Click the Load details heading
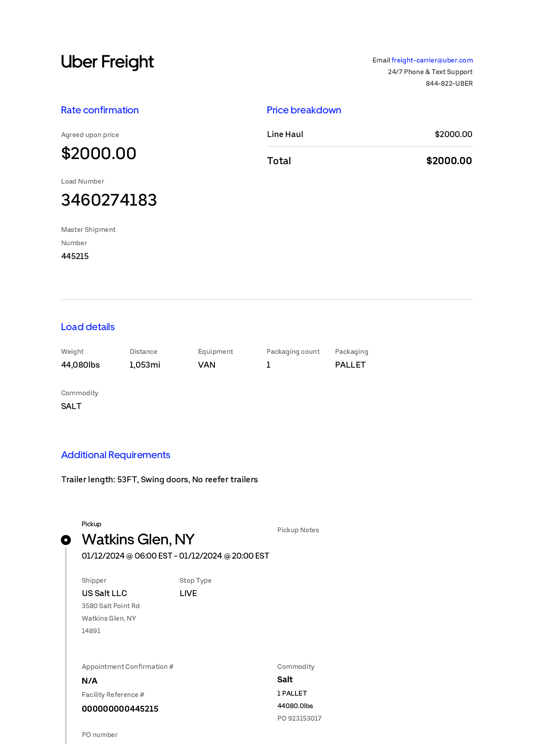Screen dimensions: 534x756 pyautogui.click(x=88, y=327)
